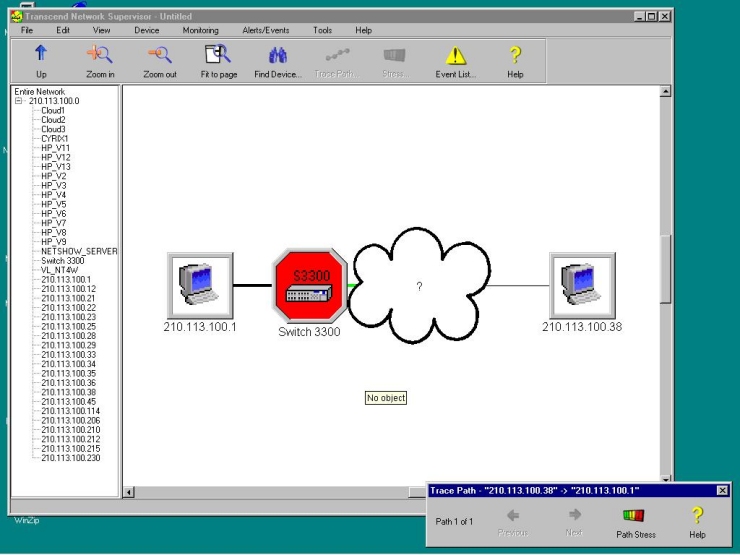Select HP_V12 in the network tree
The width and height of the screenshot is (740, 555).
(56, 158)
